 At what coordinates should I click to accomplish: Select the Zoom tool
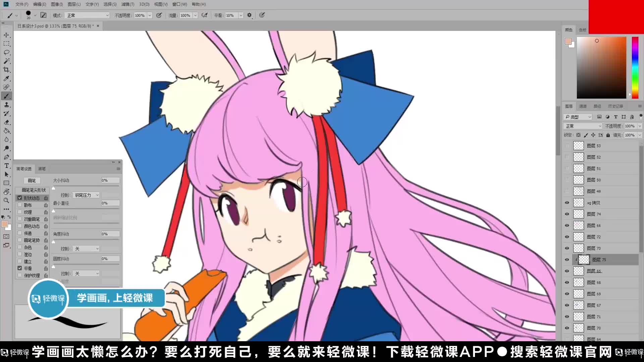point(6,200)
